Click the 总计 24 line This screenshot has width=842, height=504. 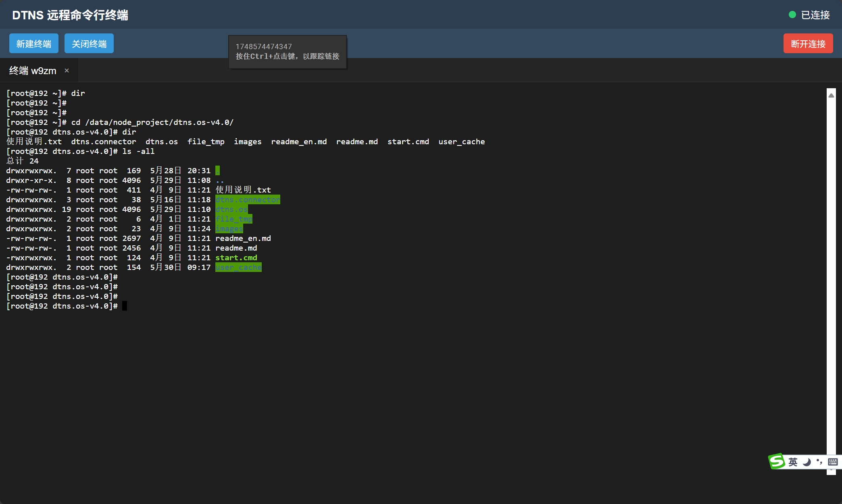pos(23,161)
